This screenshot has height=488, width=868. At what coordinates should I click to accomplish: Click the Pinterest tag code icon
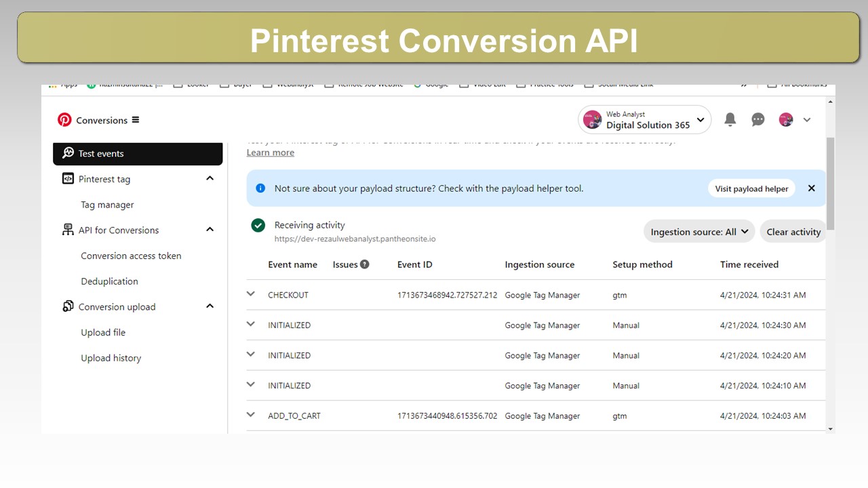click(68, 179)
